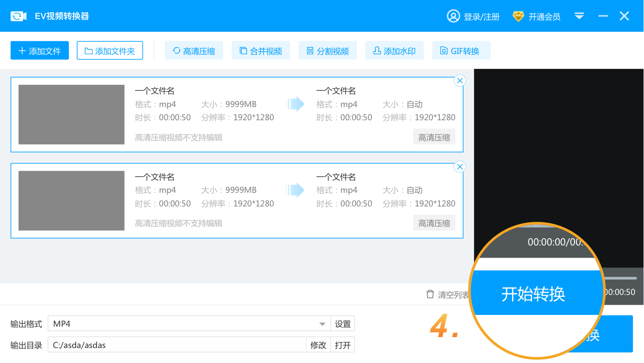This screenshot has width=644, height=363.
Task: Open the 高清压缩 compression tool
Action: 194,50
